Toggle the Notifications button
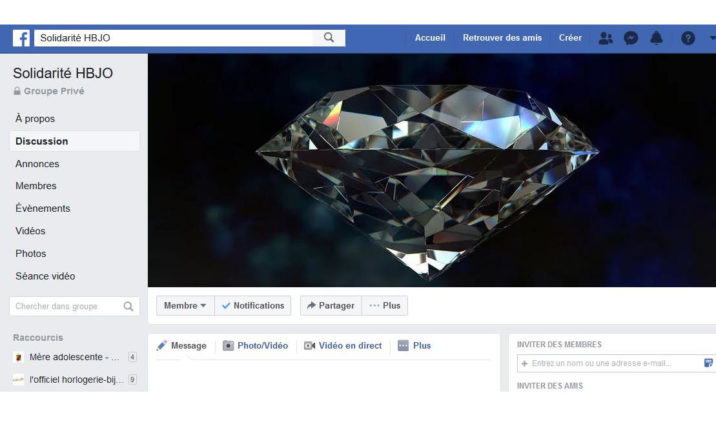 [253, 305]
